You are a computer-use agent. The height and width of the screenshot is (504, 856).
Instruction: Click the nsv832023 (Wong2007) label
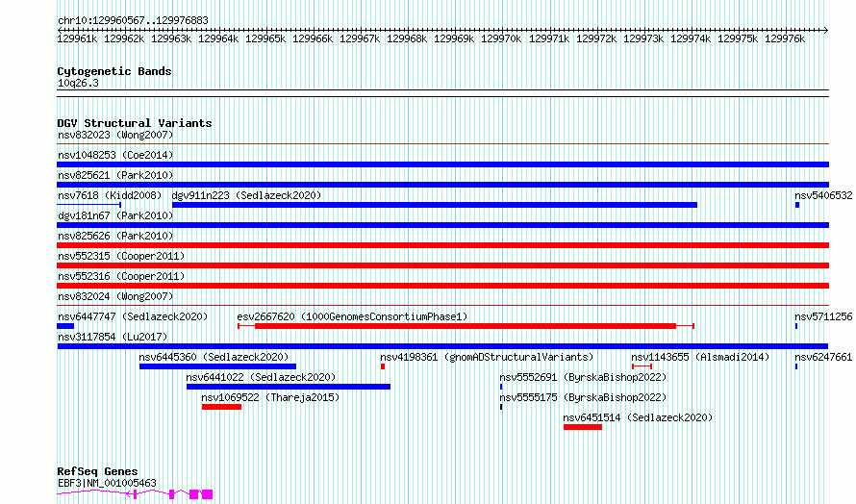[x=115, y=135]
